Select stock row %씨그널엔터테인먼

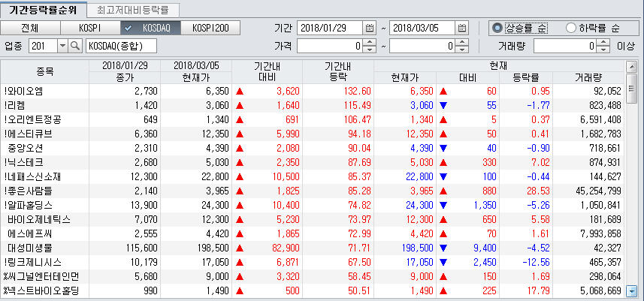coord(312,276)
